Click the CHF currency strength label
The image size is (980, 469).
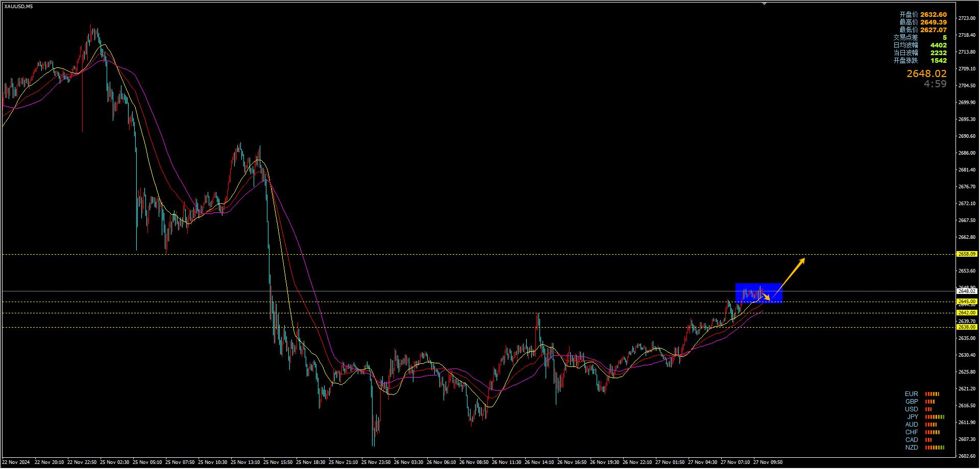click(912, 432)
